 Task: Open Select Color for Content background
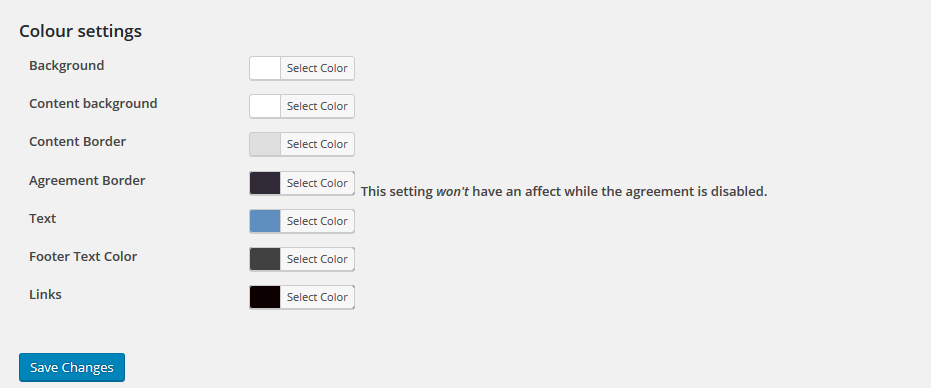[x=317, y=106]
